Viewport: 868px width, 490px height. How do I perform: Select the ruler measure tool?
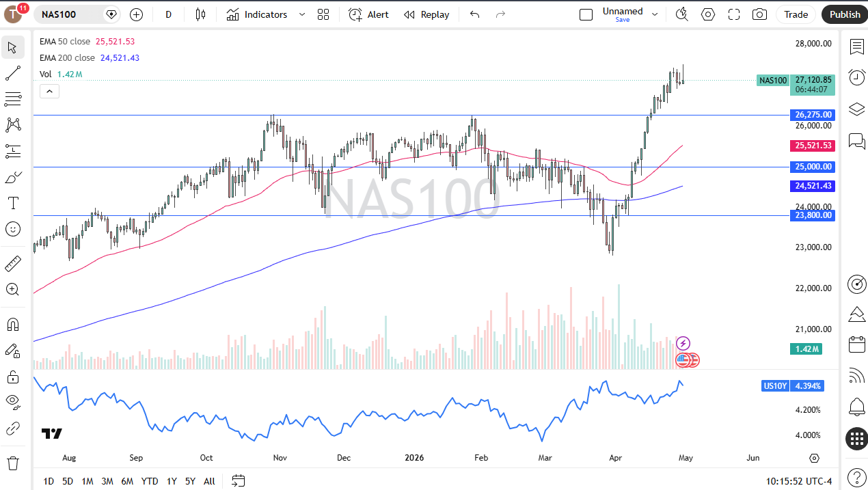tap(12, 264)
